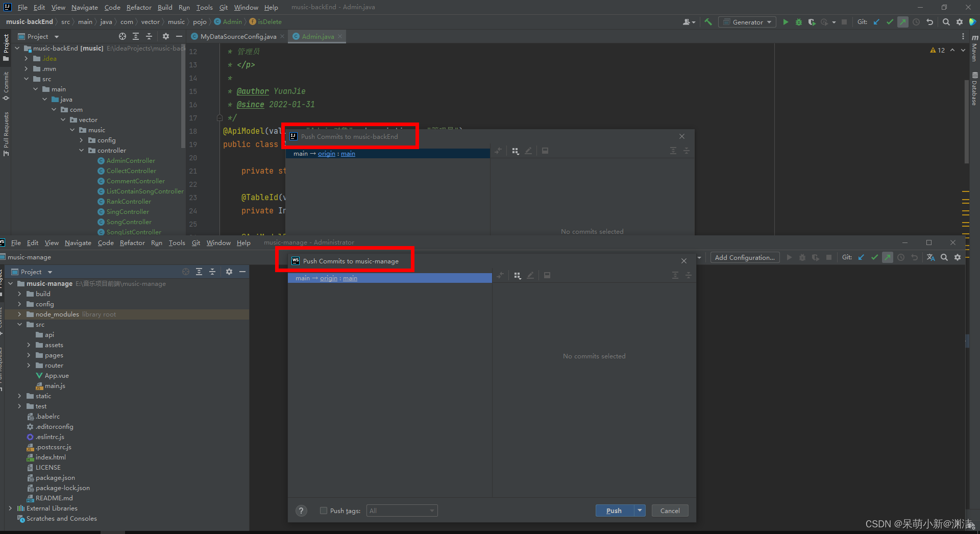
Task: Open Commit tool window in IntelliJ sidebar
Action: [x=6, y=86]
